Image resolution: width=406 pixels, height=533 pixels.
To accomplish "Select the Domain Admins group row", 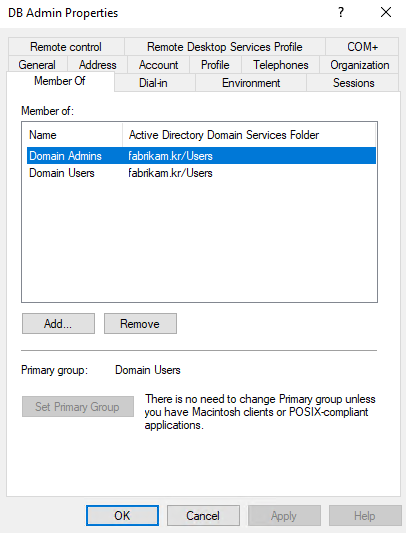I will [201, 156].
